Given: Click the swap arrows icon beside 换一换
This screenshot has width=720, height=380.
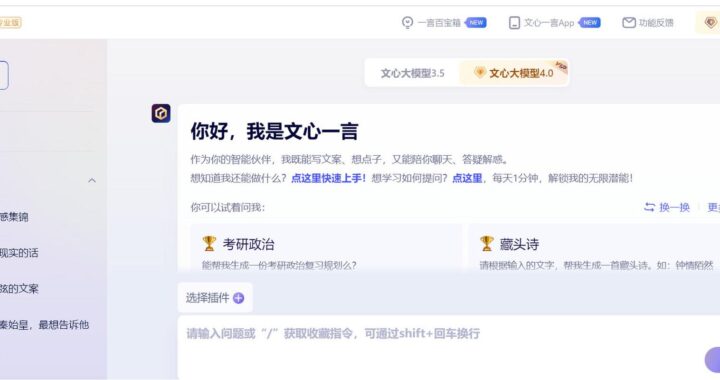Looking at the screenshot, I should (x=649, y=207).
